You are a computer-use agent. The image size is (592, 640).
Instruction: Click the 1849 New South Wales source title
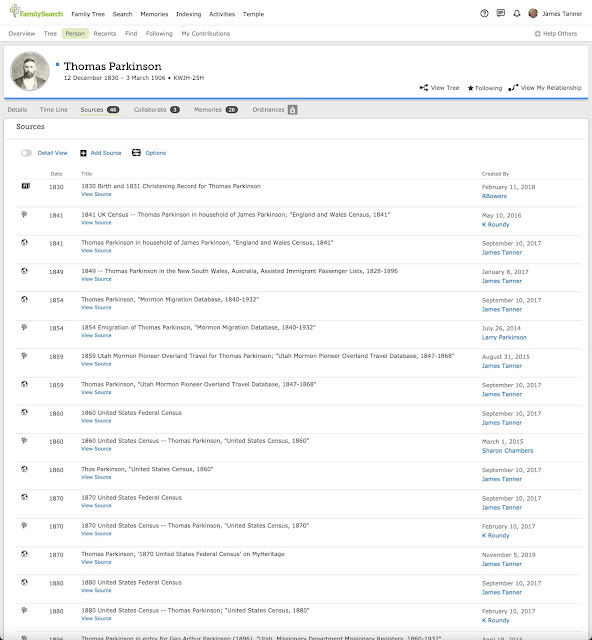pyautogui.click(x=239, y=271)
